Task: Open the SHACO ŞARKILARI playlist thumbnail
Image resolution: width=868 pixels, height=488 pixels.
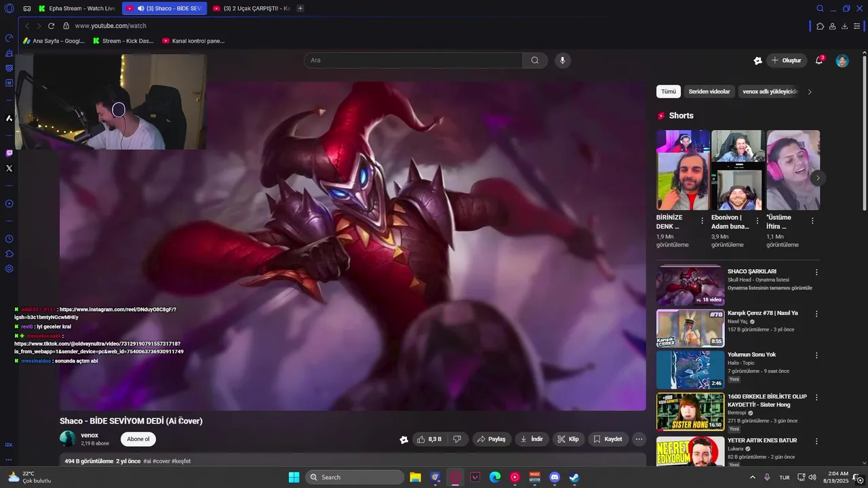Action: 690,286
